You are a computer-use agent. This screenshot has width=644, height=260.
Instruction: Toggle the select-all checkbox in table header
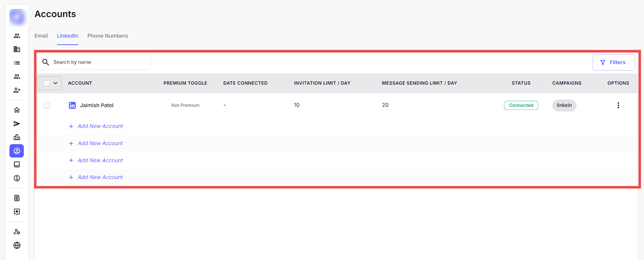coord(47,83)
